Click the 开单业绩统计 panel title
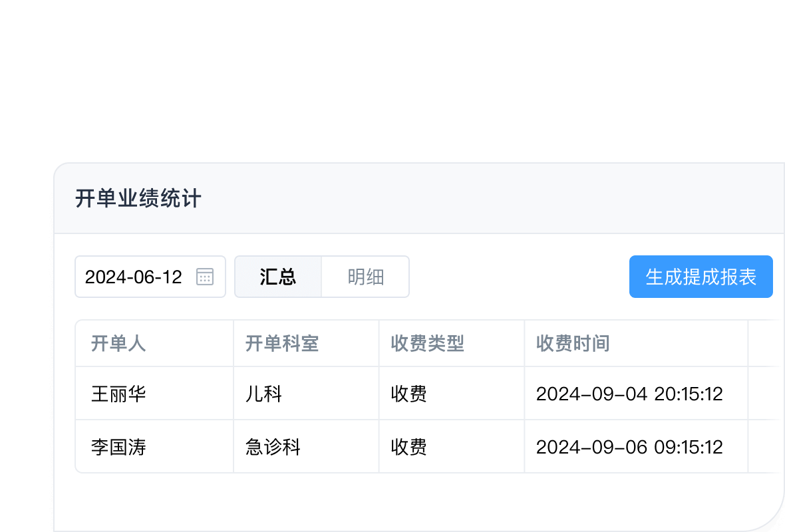 tap(138, 199)
